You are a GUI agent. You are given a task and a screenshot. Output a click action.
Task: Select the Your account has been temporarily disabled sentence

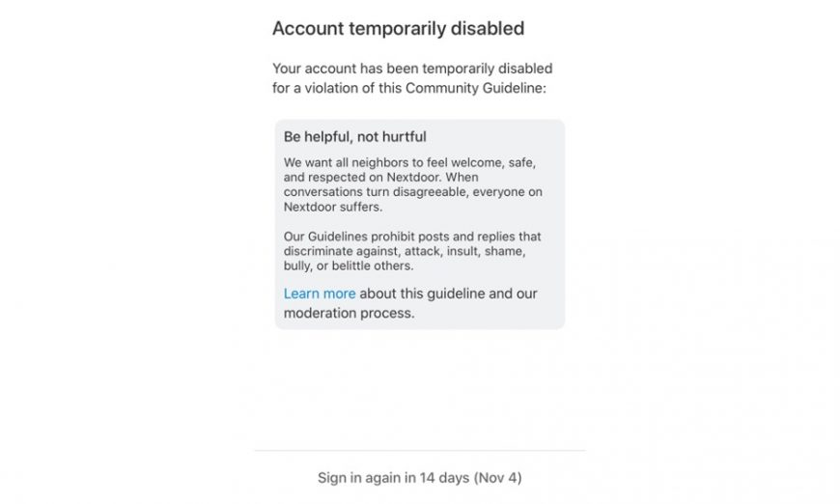tap(412, 69)
